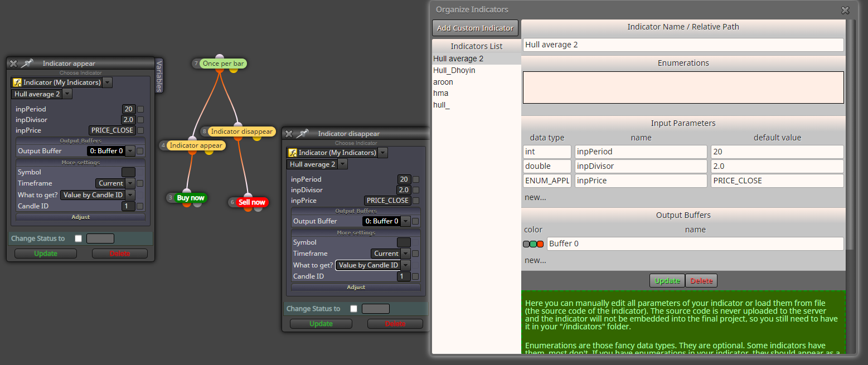Click Update in Organize Indicators dialog
The height and width of the screenshot is (365, 868).
click(667, 280)
